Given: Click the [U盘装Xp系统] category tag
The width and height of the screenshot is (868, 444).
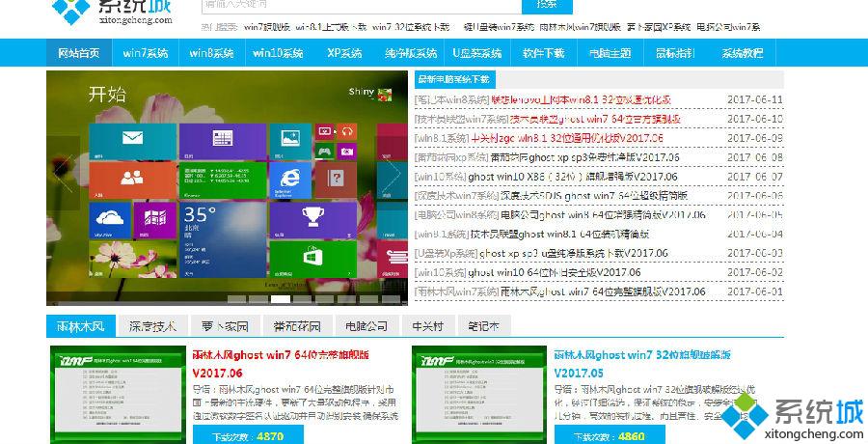Looking at the screenshot, I should [x=446, y=253].
